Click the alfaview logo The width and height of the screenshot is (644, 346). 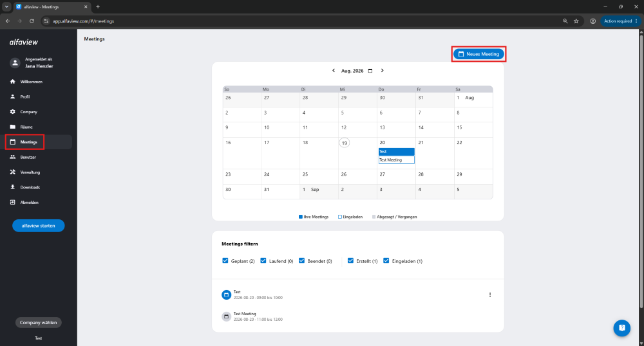24,42
